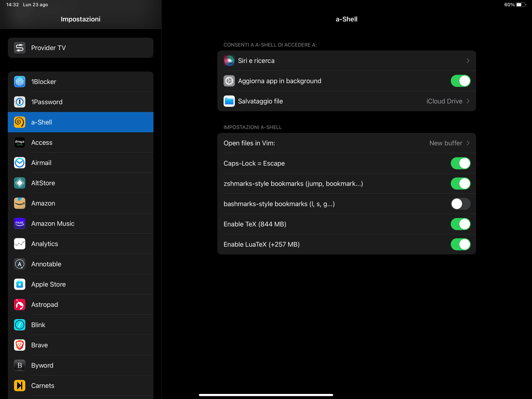This screenshot has height=399, width=532.
Task: Open the 1Blocker app icon
Action: coord(20,82)
